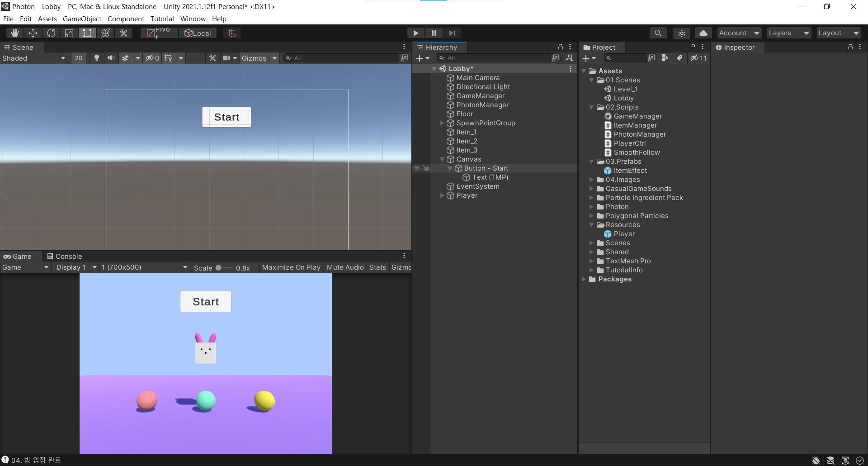Open Unity cloud services icon
Viewport: 868px width, 466px height.
pos(703,33)
